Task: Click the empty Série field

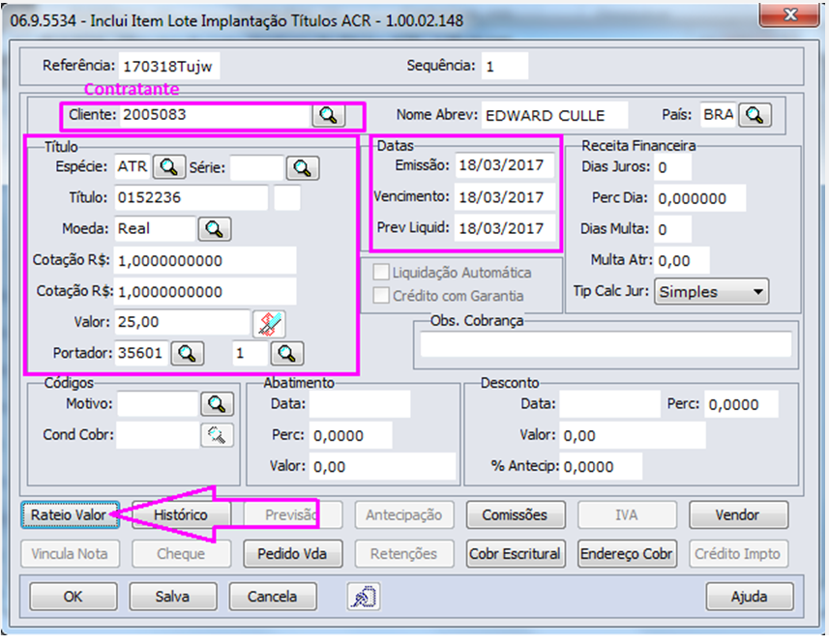Action: tap(257, 168)
